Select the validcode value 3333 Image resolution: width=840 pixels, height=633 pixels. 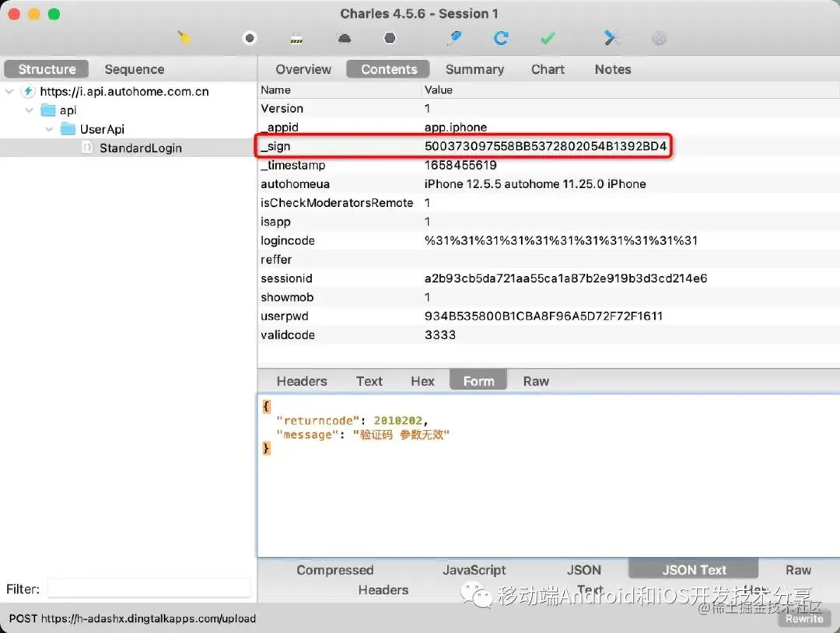click(439, 334)
